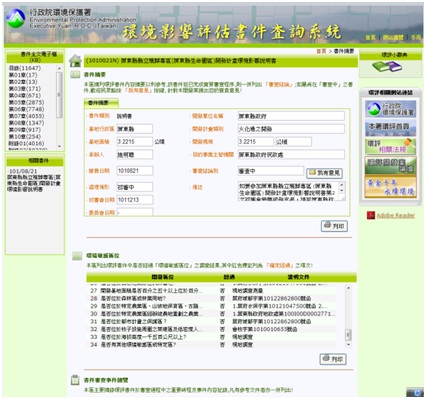Select table row number 31
The height and width of the screenshot is (399, 426).
point(213,321)
